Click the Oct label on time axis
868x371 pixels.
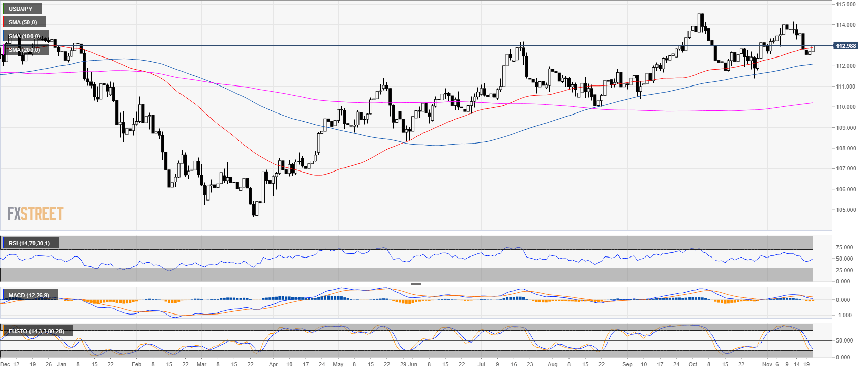[693, 364]
